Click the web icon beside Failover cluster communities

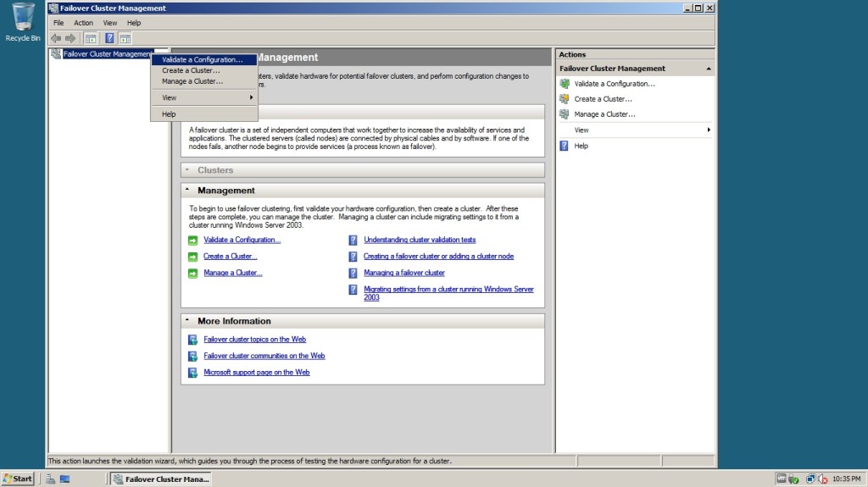[x=192, y=357]
